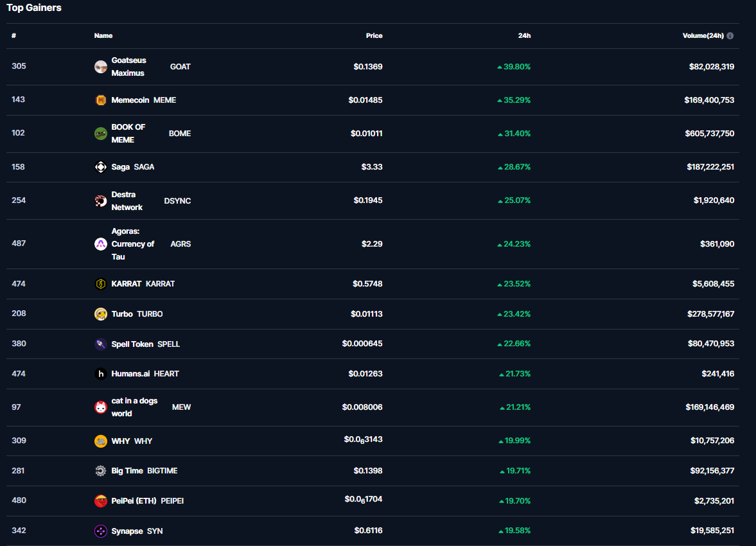Click the $3.33 Saga price

click(x=372, y=167)
